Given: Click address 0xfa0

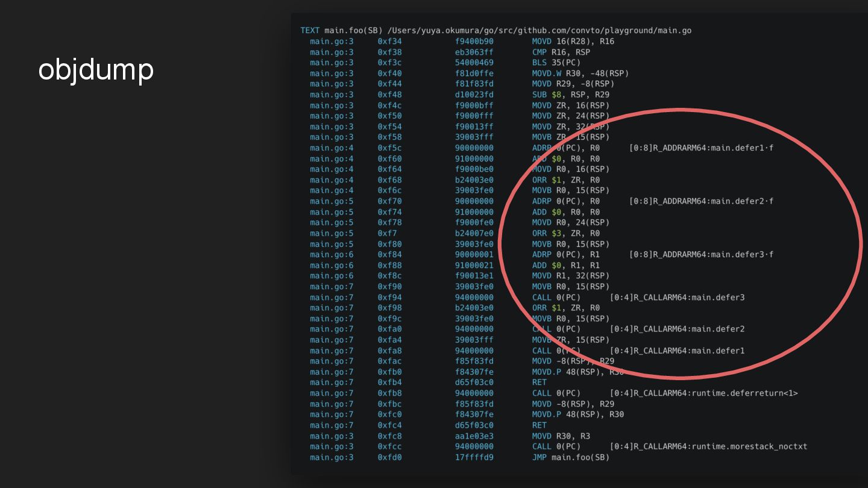Looking at the screenshot, I should (389, 329).
